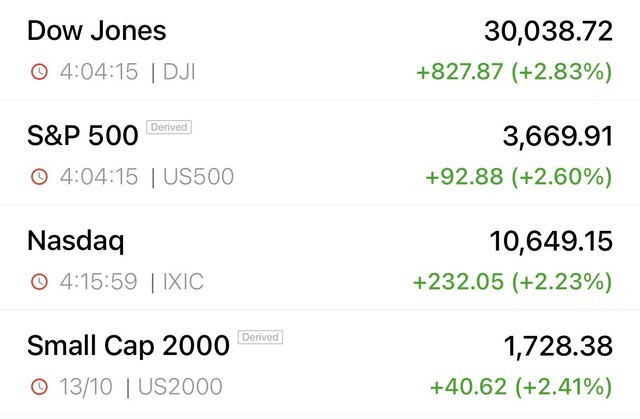Viewport: 640px width, 419px height.
Task: Tap the US2000 ticker symbol
Action: click(180, 387)
